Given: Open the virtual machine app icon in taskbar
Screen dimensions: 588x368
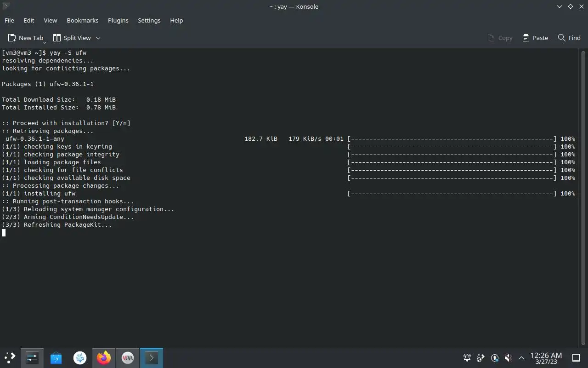Looking at the screenshot, I should point(128,357).
